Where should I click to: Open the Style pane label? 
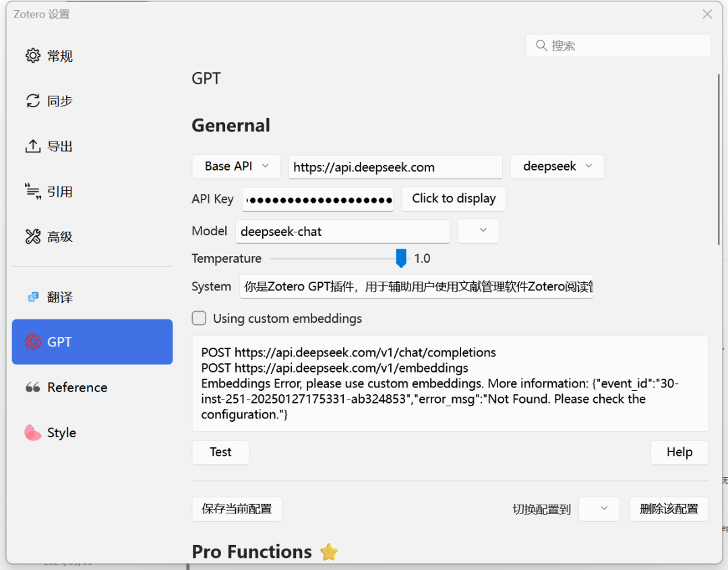(x=62, y=433)
